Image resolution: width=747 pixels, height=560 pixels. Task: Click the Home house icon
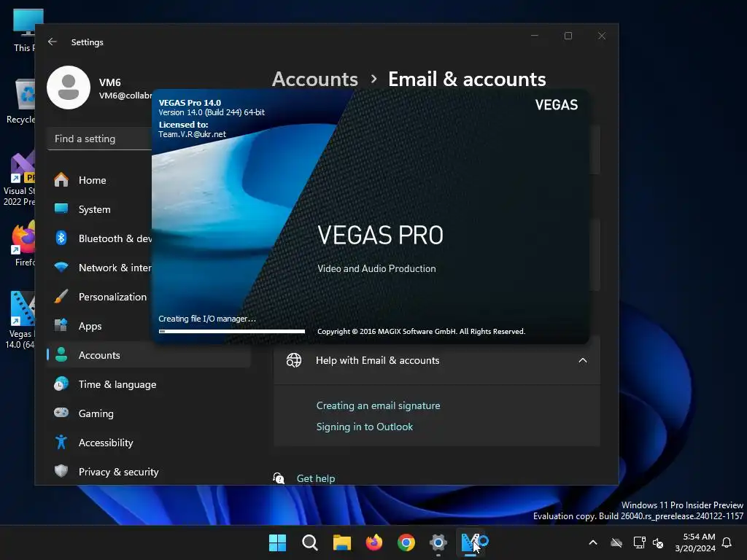pyautogui.click(x=61, y=179)
